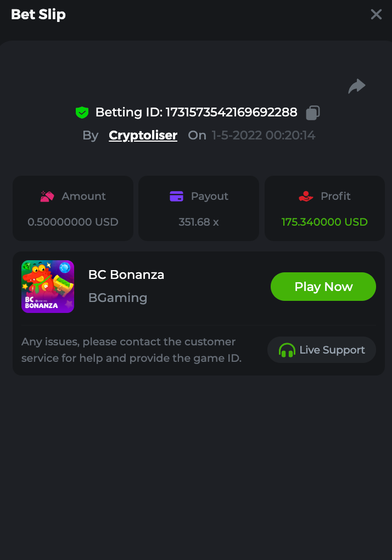Viewport: 392px width, 560px height.
Task: Click the BC Bonanza game title
Action: coord(126,275)
